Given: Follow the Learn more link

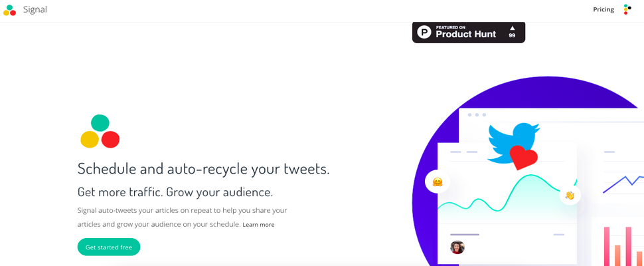Looking at the screenshot, I should (258, 225).
